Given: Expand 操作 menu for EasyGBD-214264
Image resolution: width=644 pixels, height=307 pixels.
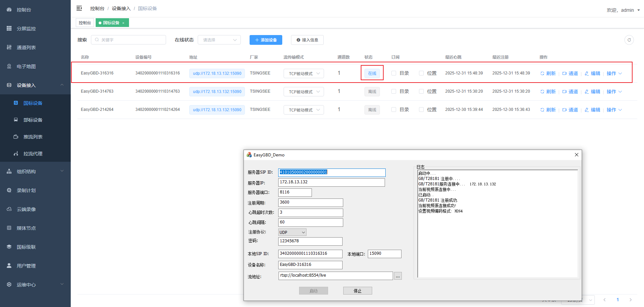Looking at the screenshot, I should coord(614,110).
